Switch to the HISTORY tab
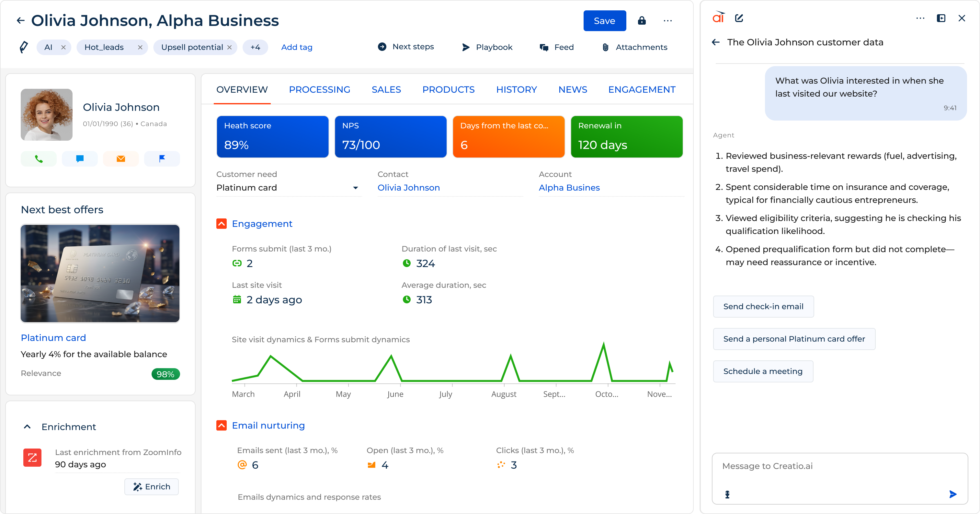This screenshot has width=980, height=514. pyautogui.click(x=516, y=89)
